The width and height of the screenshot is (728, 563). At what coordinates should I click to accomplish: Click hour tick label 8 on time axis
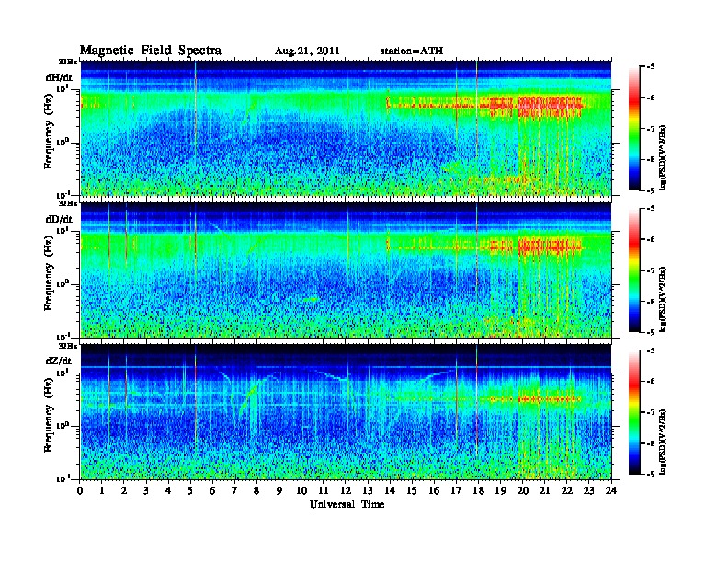[256, 490]
